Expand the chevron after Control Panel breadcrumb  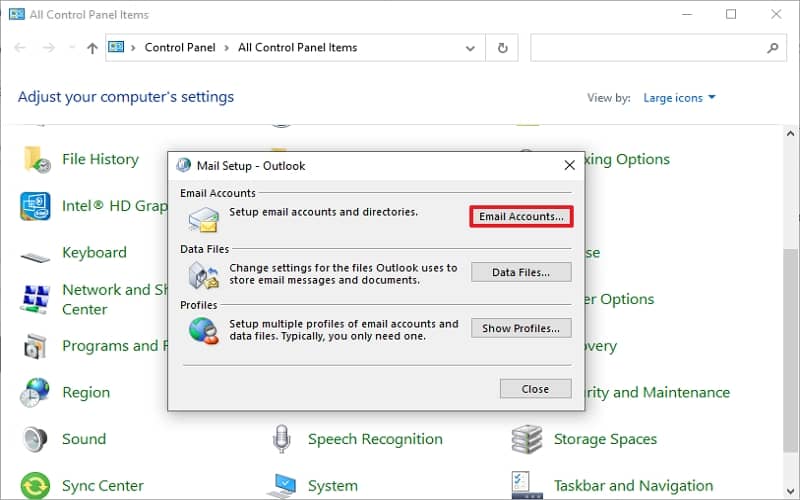click(227, 48)
